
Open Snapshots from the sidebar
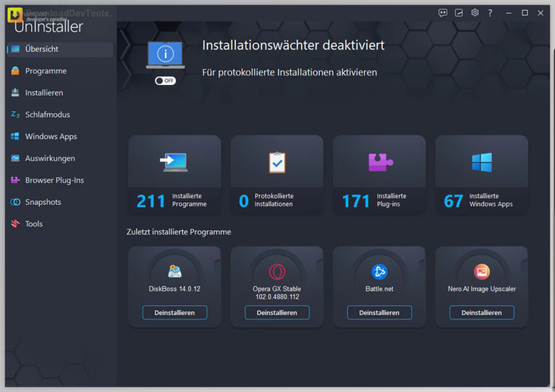pyautogui.click(x=43, y=202)
